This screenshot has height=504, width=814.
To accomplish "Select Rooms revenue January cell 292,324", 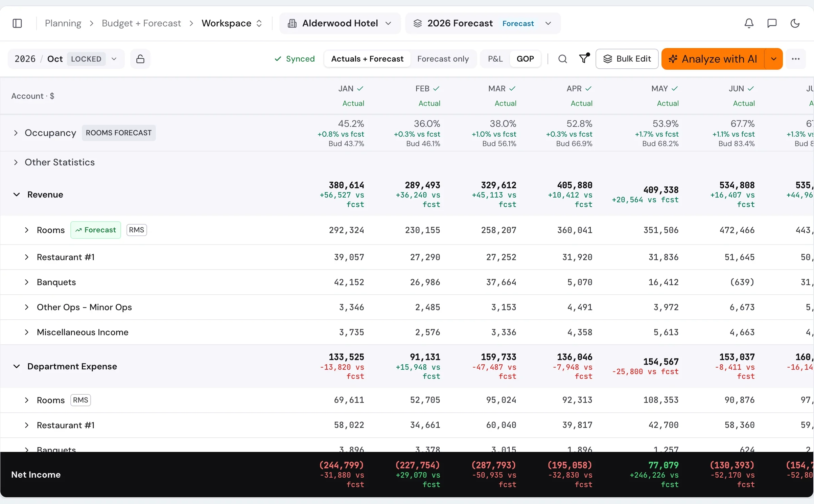I will coord(346,230).
